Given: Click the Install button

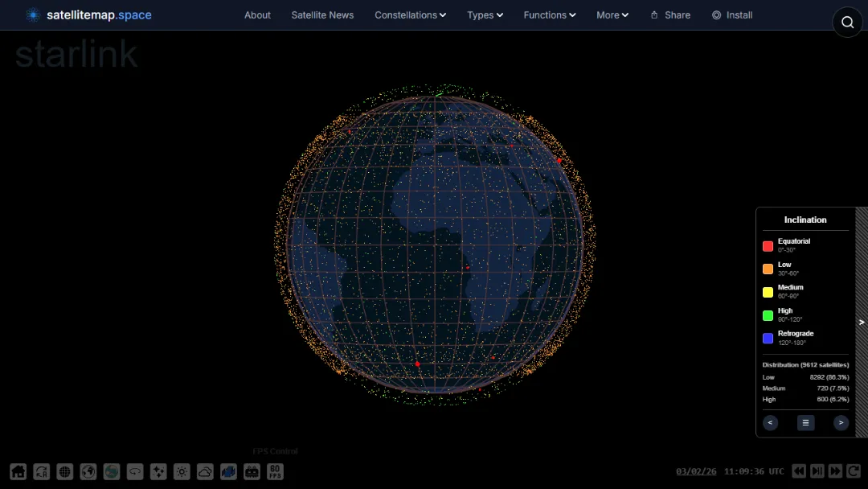Looking at the screenshot, I should [732, 14].
